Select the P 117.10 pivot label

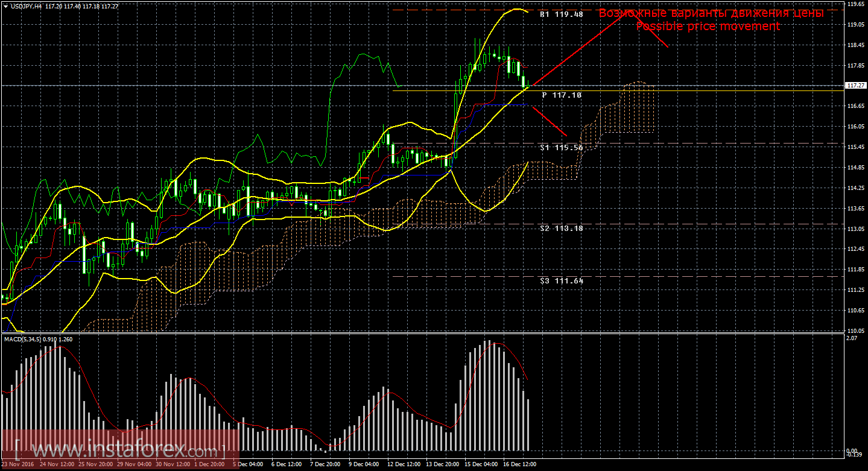click(x=561, y=95)
